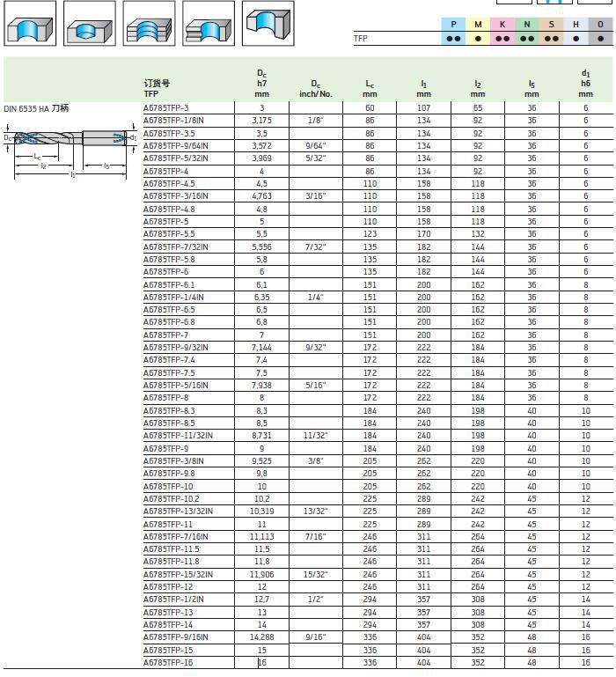Select order number A6785TFP-13
The width and height of the screenshot is (616, 677).
tap(168, 613)
